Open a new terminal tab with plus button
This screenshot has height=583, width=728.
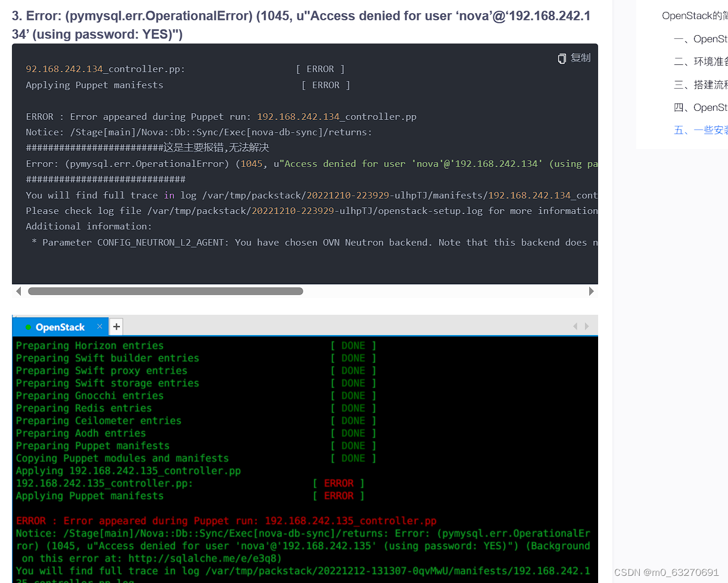click(117, 327)
